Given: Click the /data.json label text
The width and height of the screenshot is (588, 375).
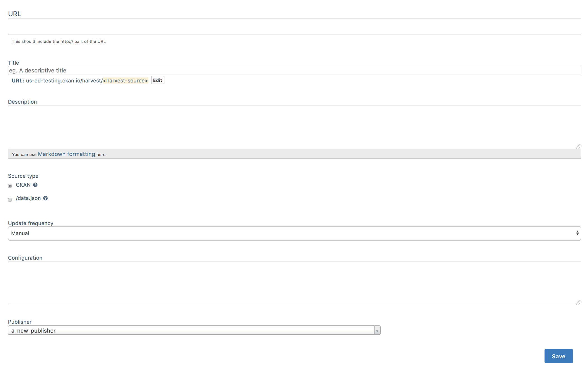Looking at the screenshot, I should [28, 198].
